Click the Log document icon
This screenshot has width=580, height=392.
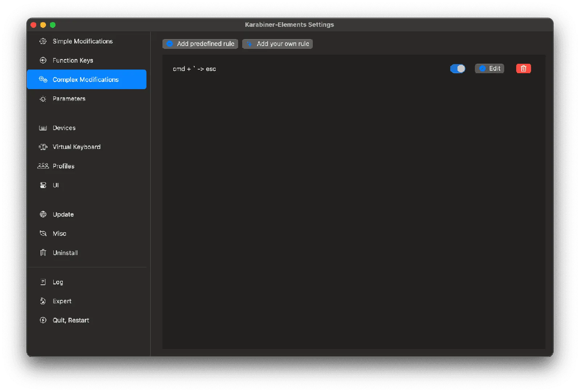(x=43, y=282)
